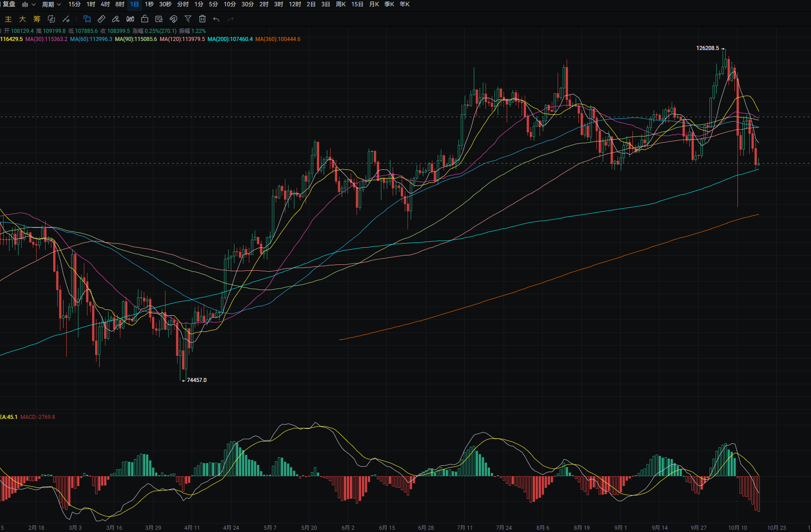
Task: Click the funnel filter icon
Action: click(x=188, y=19)
